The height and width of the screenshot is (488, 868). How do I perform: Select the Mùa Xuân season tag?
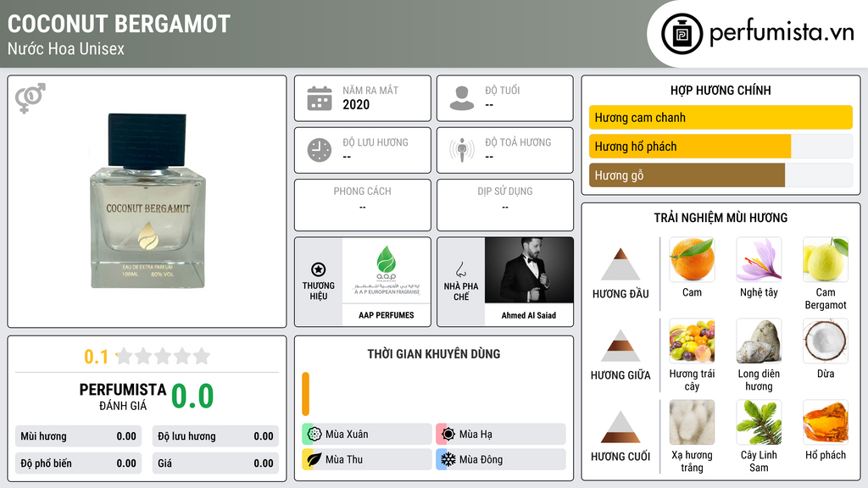click(367, 435)
